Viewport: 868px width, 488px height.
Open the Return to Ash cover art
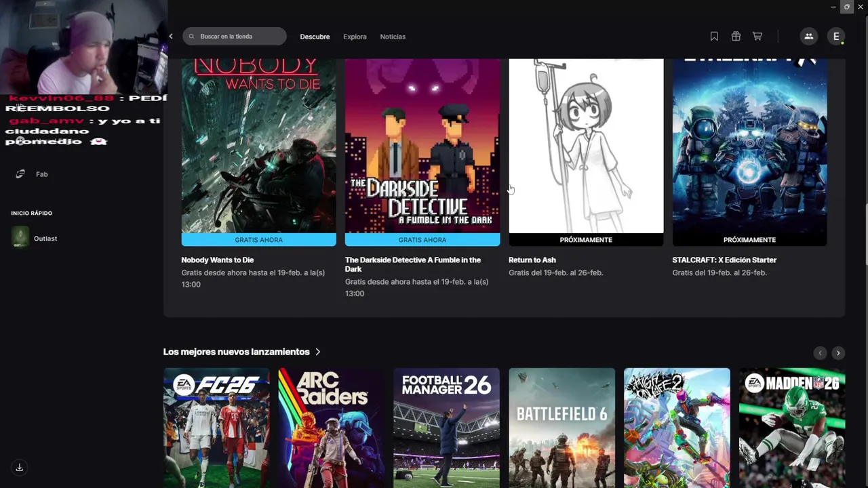click(x=586, y=146)
